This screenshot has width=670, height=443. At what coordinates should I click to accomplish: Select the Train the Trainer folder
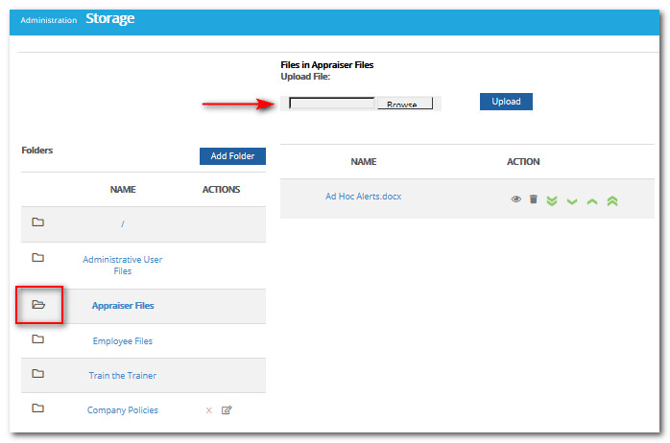(122, 375)
